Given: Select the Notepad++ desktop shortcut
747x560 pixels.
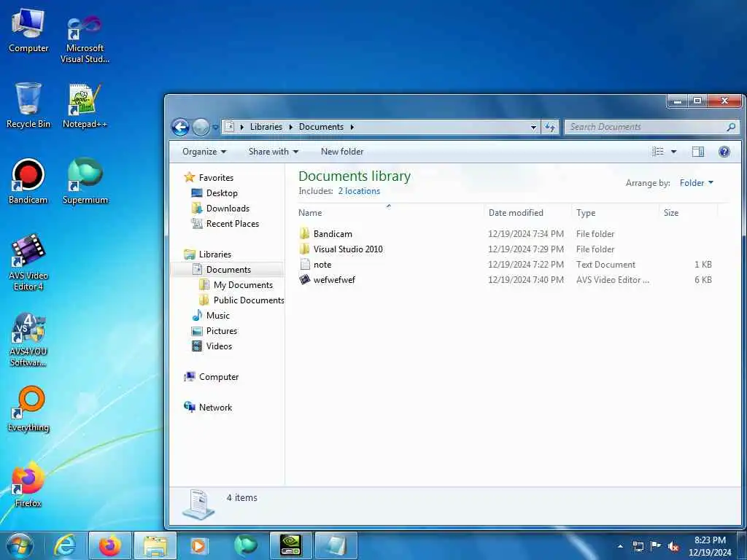Looking at the screenshot, I should pos(85,106).
